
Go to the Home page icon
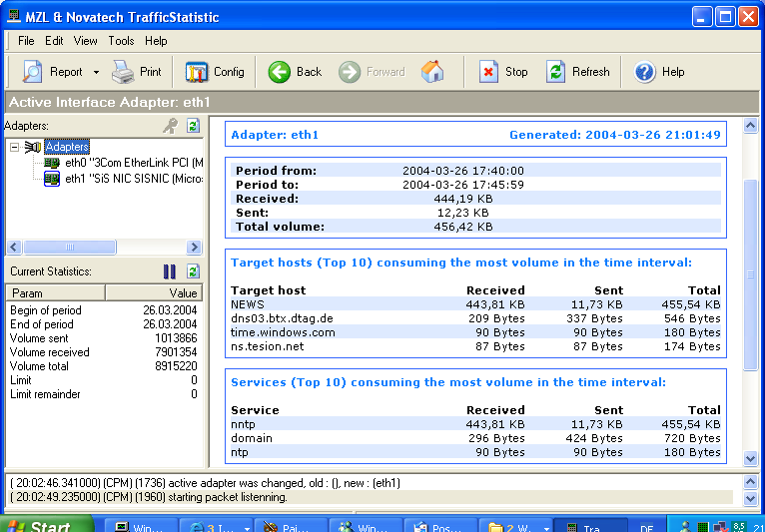(432, 72)
